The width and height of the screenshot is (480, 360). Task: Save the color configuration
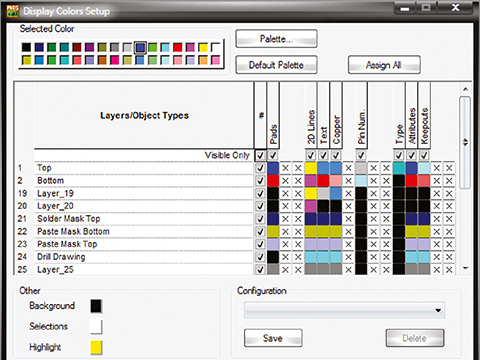click(x=273, y=338)
